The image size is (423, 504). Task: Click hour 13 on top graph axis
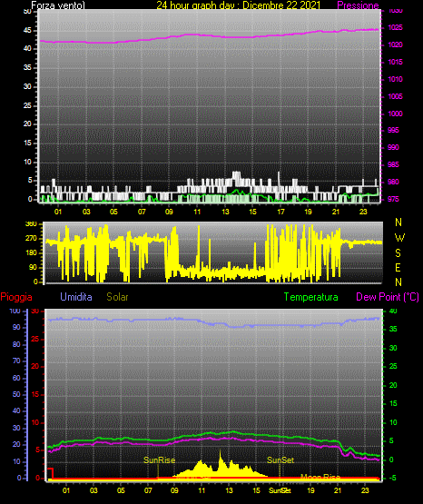(x=225, y=212)
